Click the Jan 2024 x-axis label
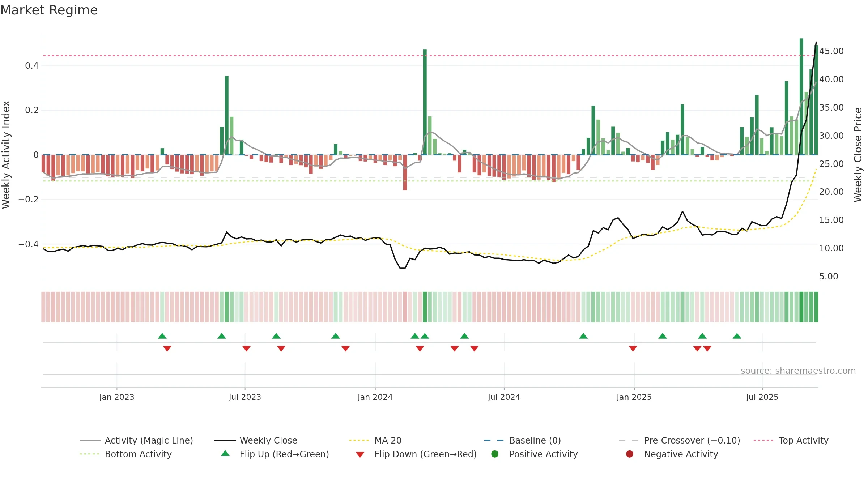The height and width of the screenshot is (488, 868). (x=375, y=397)
